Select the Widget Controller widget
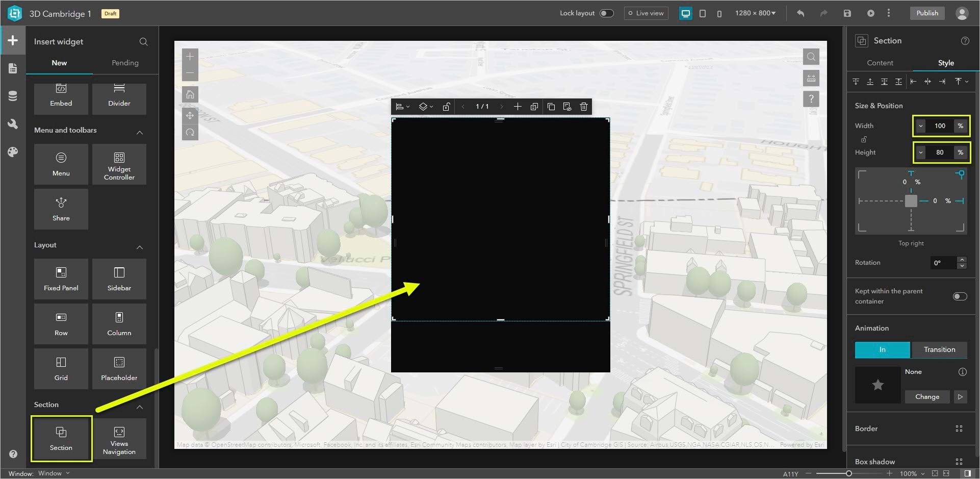Screen dimensions: 980x479 (x=119, y=164)
